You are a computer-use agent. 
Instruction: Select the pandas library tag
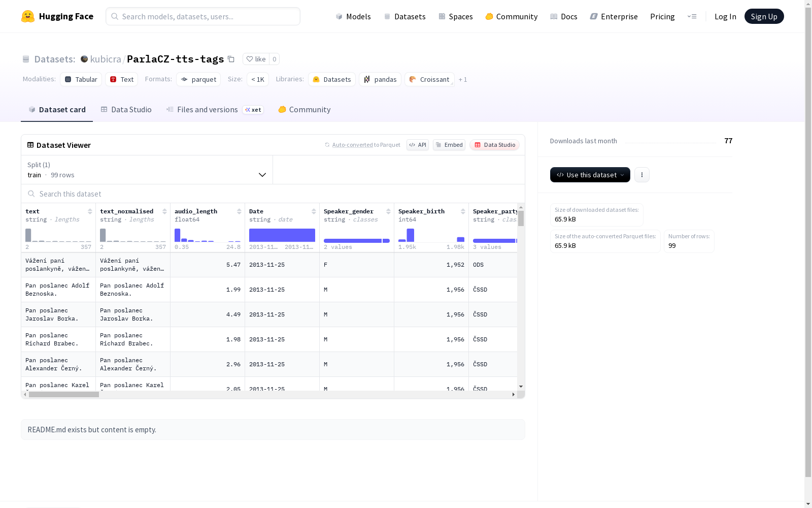click(x=380, y=79)
